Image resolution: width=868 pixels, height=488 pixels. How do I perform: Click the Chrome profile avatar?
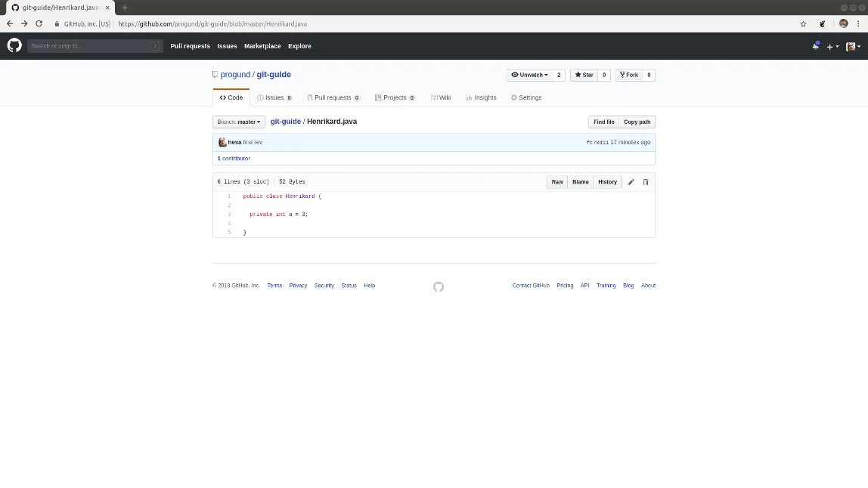click(843, 23)
